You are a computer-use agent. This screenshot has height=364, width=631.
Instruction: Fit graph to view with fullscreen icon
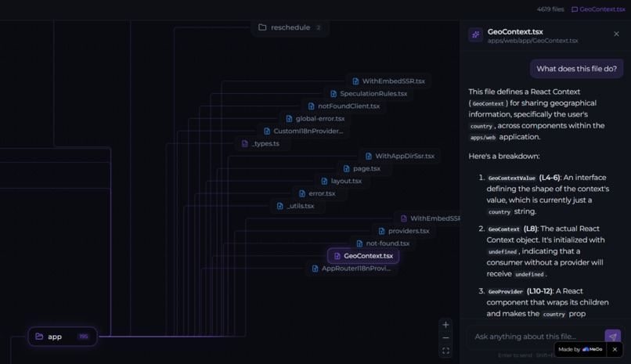click(445, 351)
